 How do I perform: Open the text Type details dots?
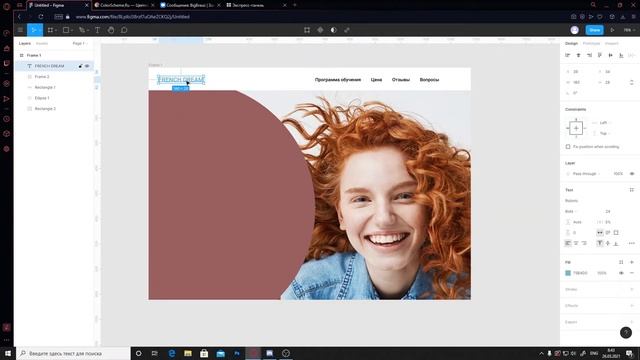[632, 243]
